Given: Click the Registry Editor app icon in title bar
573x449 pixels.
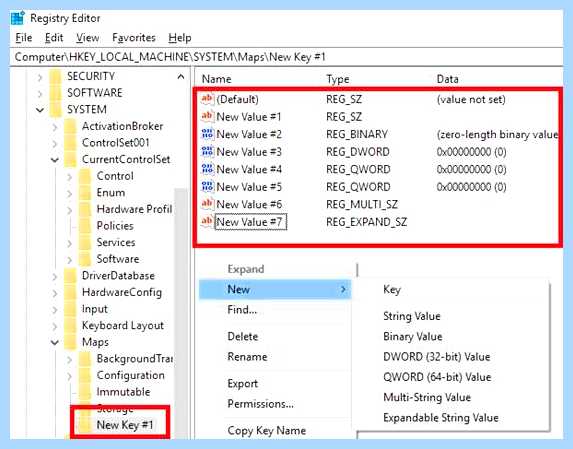Looking at the screenshot, I should click(x=18, y=18).
